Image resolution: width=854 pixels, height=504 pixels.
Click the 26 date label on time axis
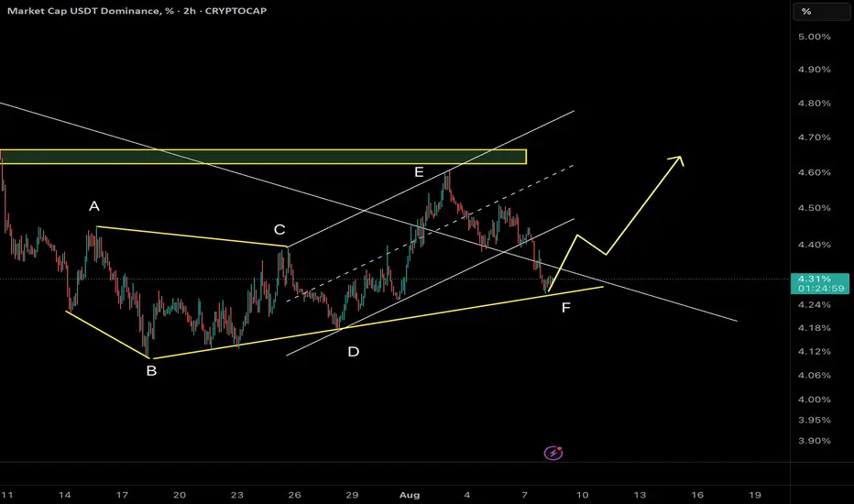294,495
